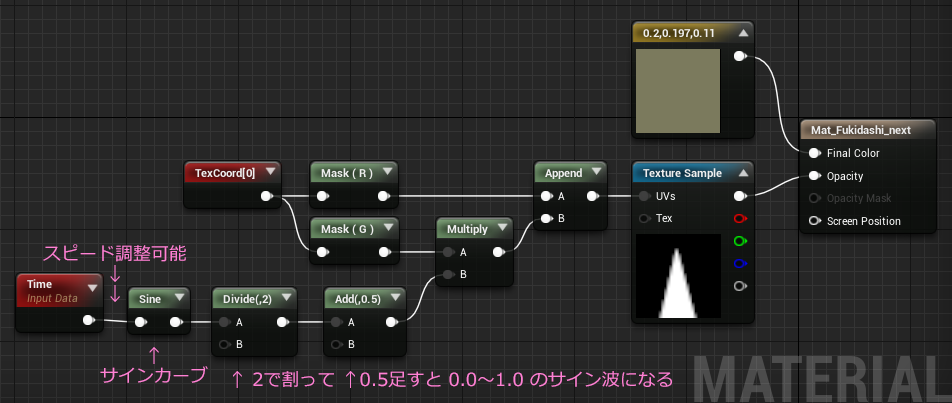This screenshot has width=952, height=403.
Task: Collapse the Mask ( R ) node arrow
Action: pyautogui.click(x=387, y=172)
